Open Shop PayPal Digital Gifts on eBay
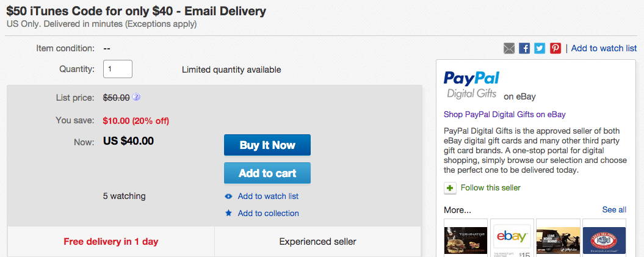Viewport: 644px width, 257px height. [x=505, y=114]
